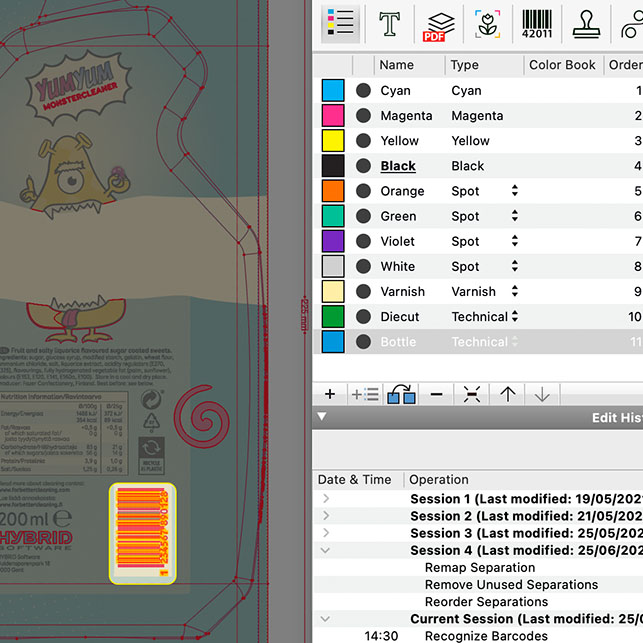Toggle visibility dot for Black
Viewport: 643px width, 643px height.
pyautogui.click(x=363, y=166)
